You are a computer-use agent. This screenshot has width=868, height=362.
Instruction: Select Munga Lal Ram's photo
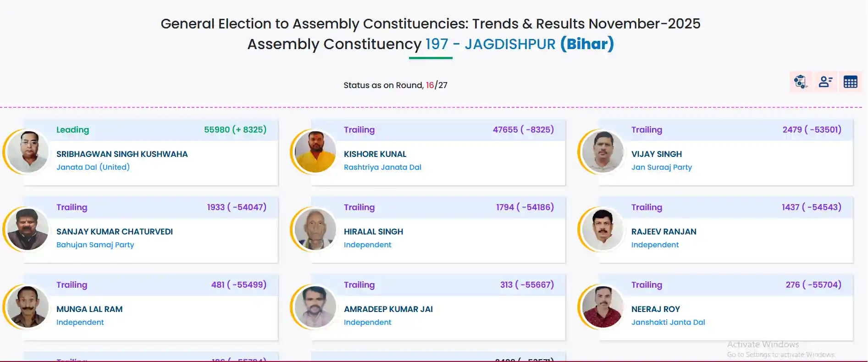click(x=28, y=307)
